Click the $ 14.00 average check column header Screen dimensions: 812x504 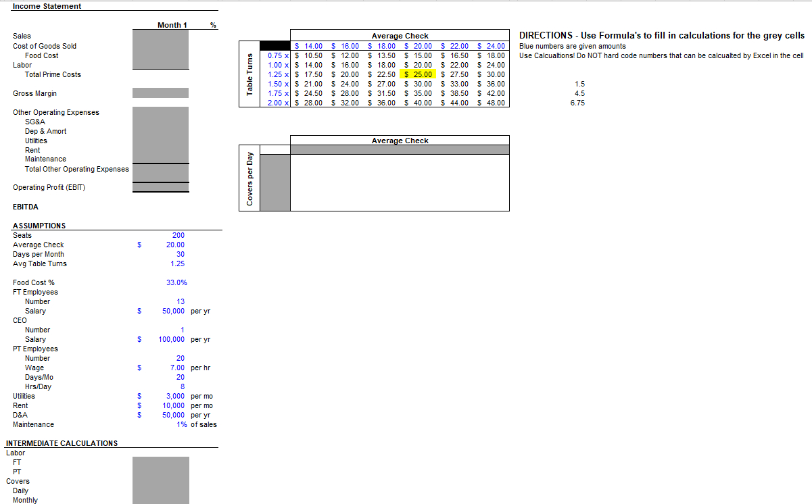pyautogui.click(x=308, y=46)
